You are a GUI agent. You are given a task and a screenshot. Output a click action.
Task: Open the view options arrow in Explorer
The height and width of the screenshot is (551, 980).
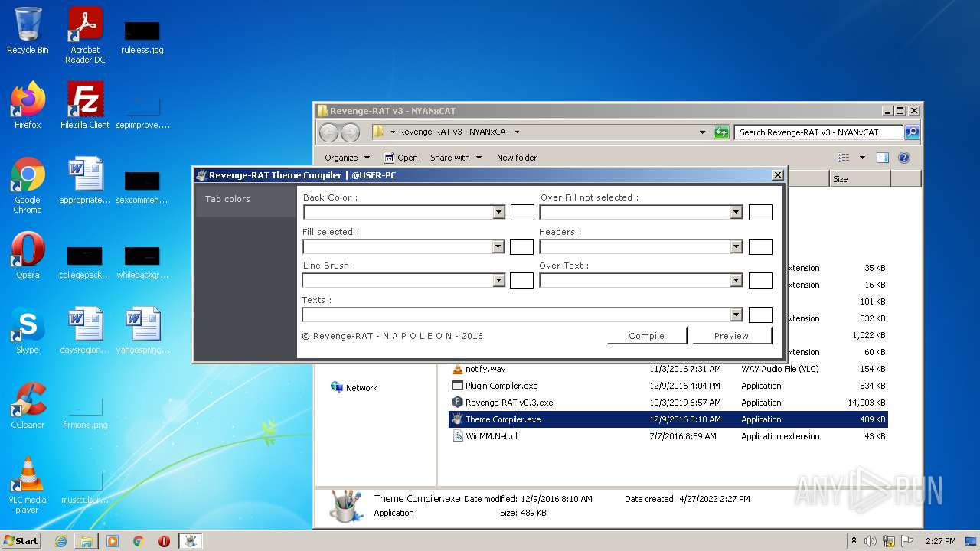click(862, 158)
